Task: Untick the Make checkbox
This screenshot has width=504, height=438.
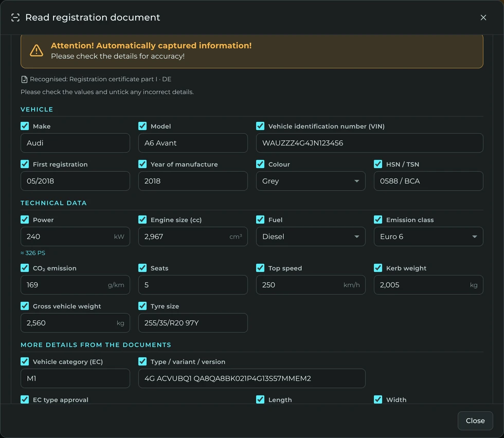Action: [x=25, y=126]
